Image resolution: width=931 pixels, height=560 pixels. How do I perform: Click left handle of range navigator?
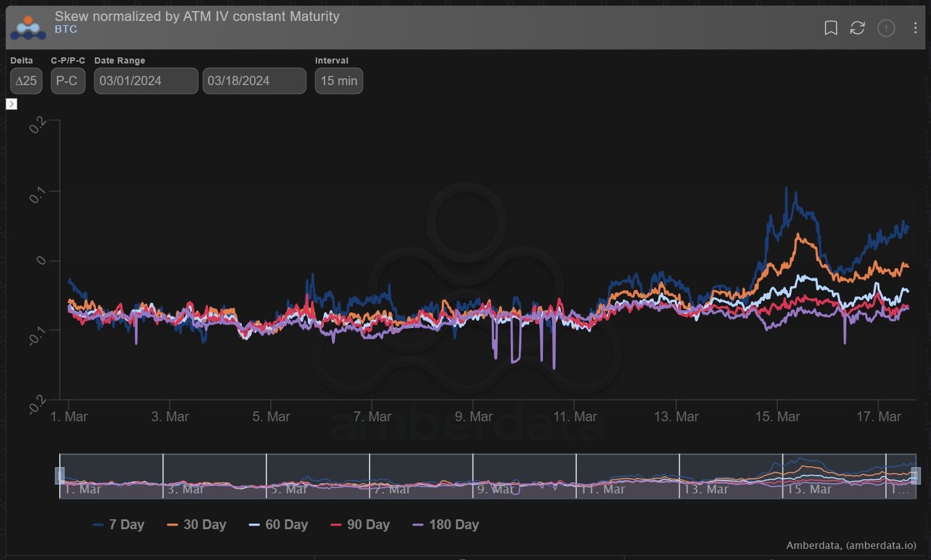pyautogui.click(x=60, y=476)
